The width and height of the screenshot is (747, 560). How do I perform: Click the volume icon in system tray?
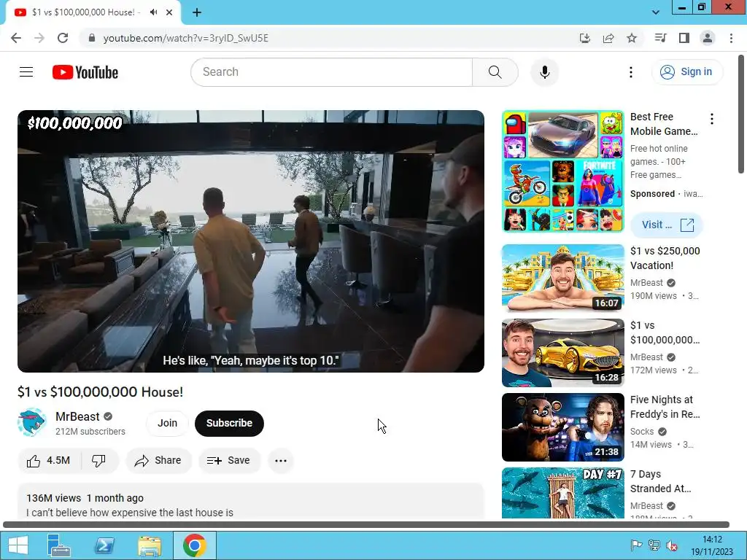coord(672,545)
